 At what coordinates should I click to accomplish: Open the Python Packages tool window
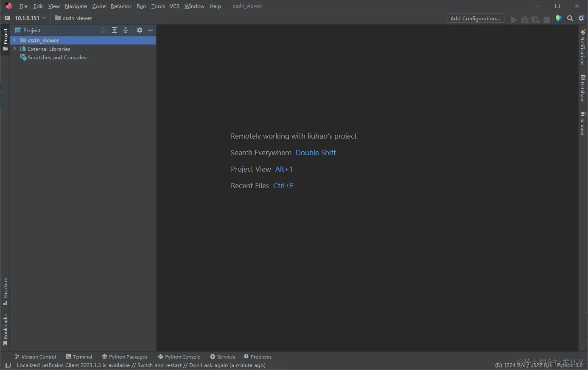[x=125, y=357]
